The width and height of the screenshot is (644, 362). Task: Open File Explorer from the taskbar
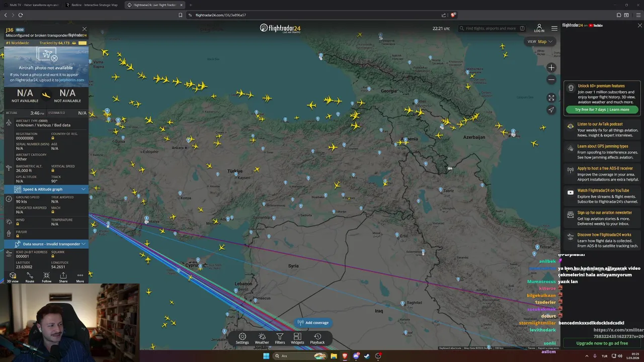(334, 356)
